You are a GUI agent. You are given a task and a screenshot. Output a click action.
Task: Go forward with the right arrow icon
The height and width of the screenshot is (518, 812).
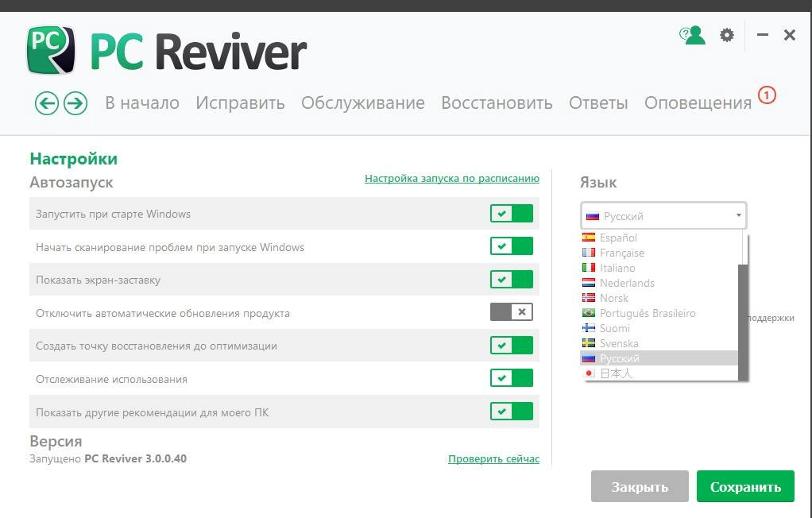75,103
